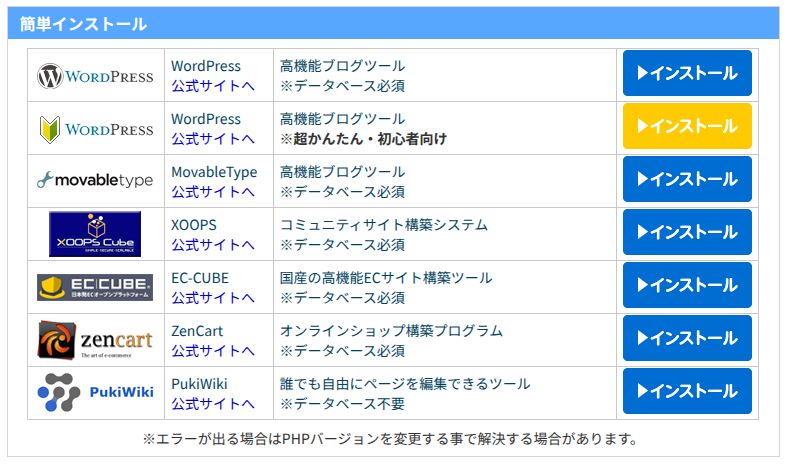Click the beginner-mark WordPress logo

[x=96, y=129]
